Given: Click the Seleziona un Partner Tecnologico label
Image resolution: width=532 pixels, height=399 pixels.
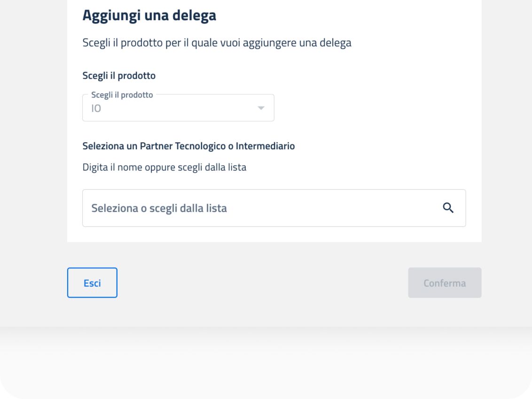Looking at the screenshot, I should click(x=188, y=146).
